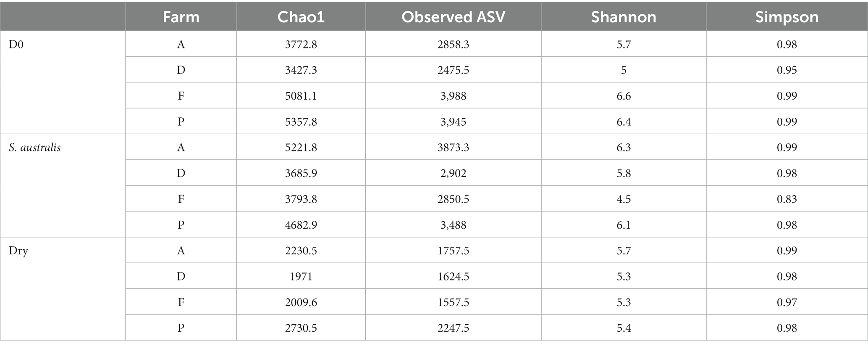Select the Chao1 value 2009.6
Viewport: 868px width, 346px height.
tap(301, 302)
